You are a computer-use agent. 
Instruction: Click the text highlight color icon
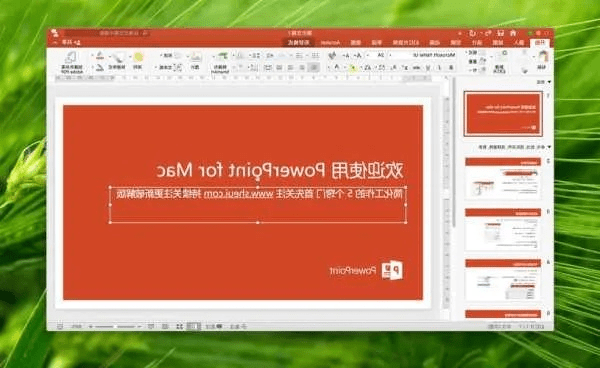tap(353, 68)
